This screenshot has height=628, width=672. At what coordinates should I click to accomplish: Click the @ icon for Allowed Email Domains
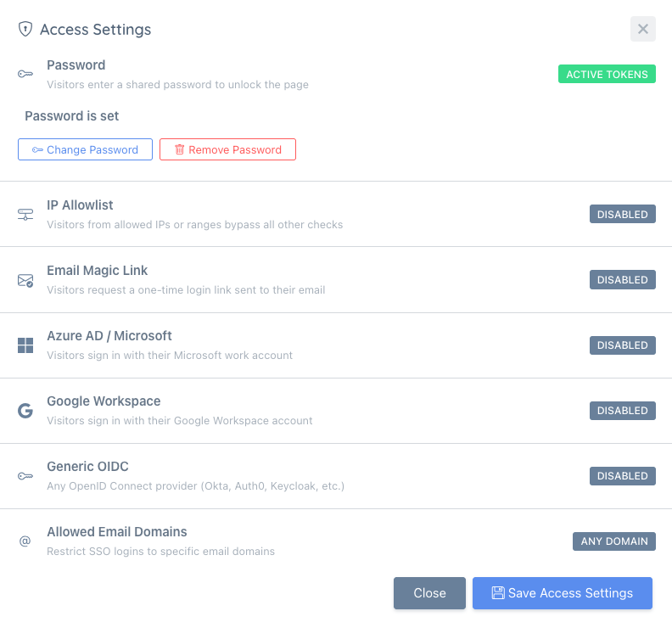pos(25,541)
